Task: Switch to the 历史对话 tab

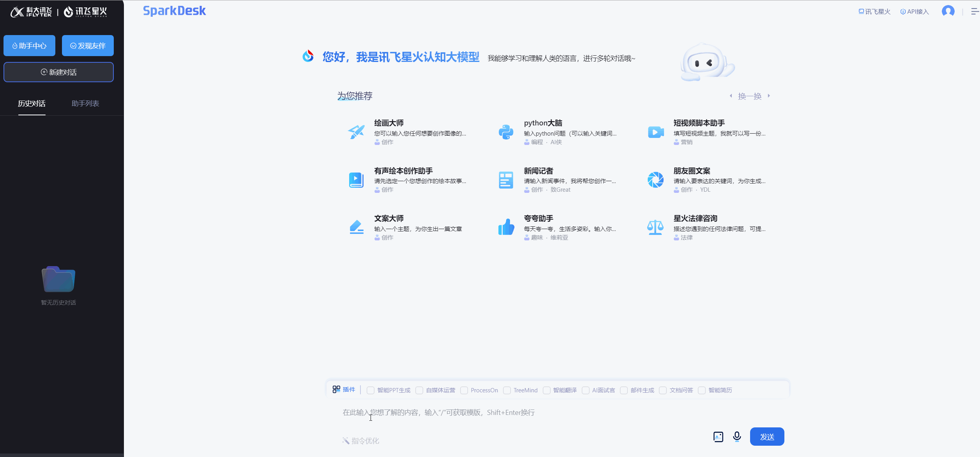Action: 32,104
